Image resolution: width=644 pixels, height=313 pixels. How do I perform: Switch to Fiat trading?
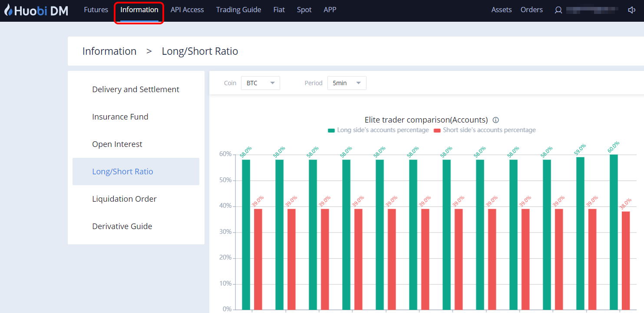point(279,10)
